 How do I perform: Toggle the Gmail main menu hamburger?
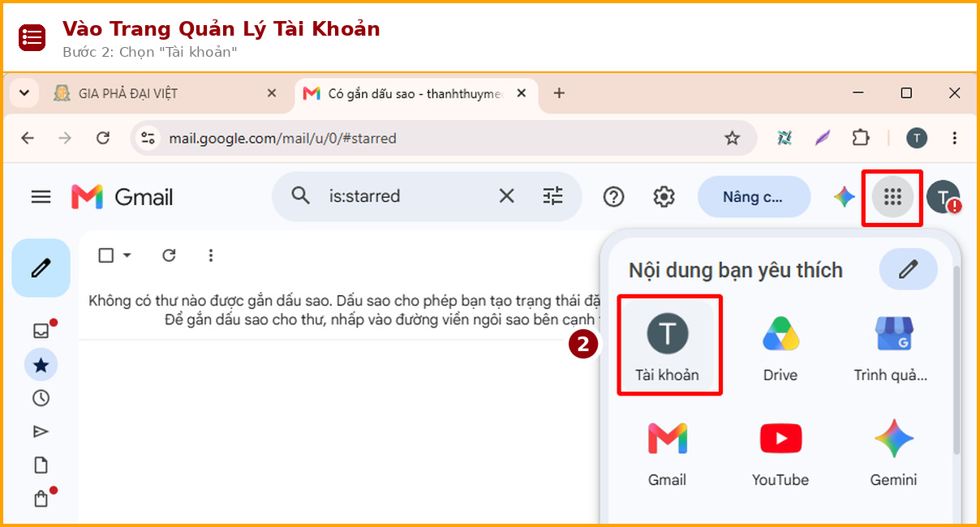[x=41, y=196]
